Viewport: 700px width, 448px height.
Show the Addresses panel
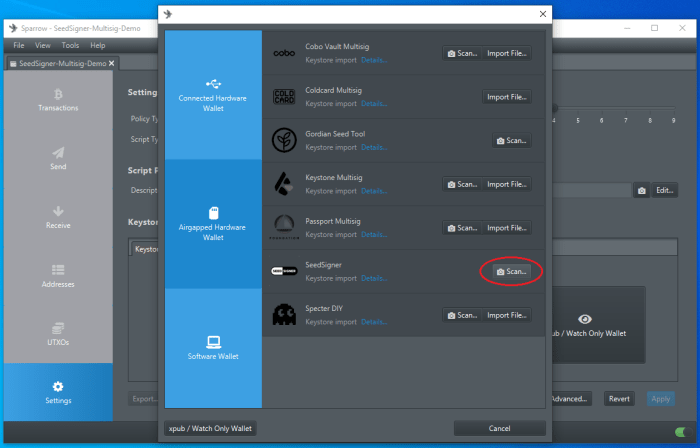tap(57, 275)
